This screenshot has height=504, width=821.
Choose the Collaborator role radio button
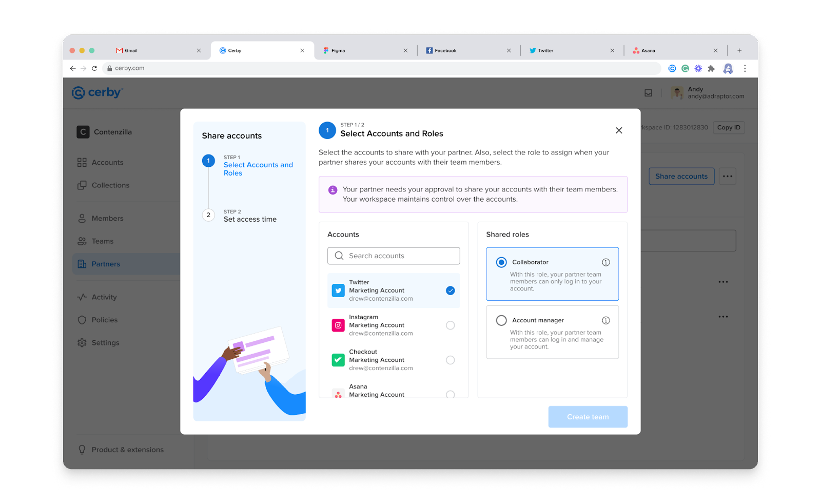pyautogui.click(x=501, y=262)
